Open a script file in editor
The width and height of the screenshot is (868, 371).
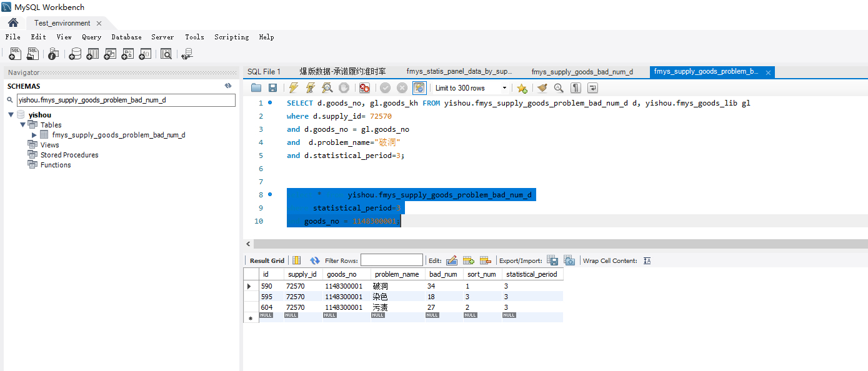[256, 88]
